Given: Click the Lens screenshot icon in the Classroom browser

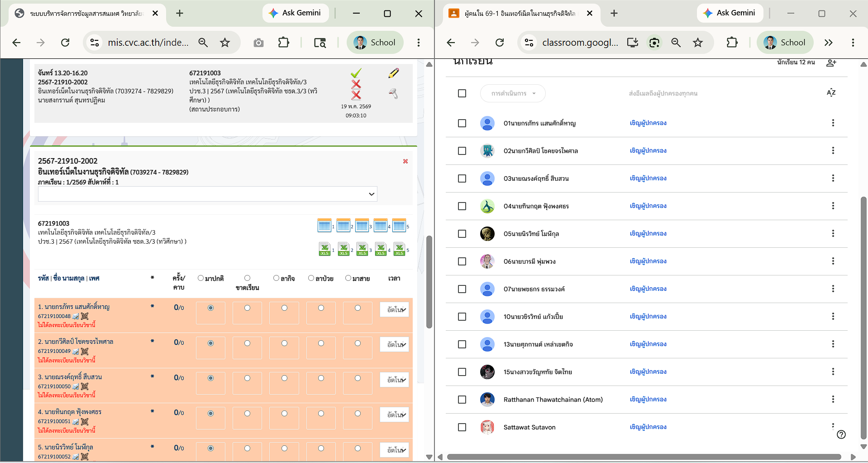Looking at the screenshot, I should [x=654, y=43].
